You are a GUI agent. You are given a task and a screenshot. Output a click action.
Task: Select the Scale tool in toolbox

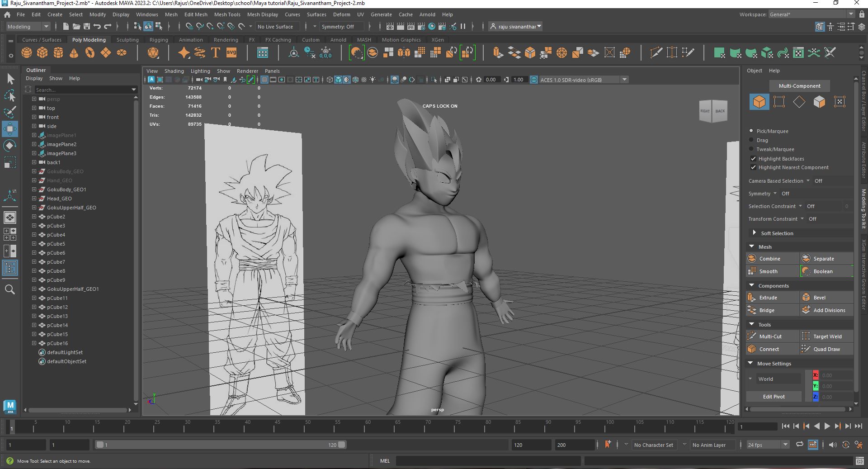coord(10,162)
